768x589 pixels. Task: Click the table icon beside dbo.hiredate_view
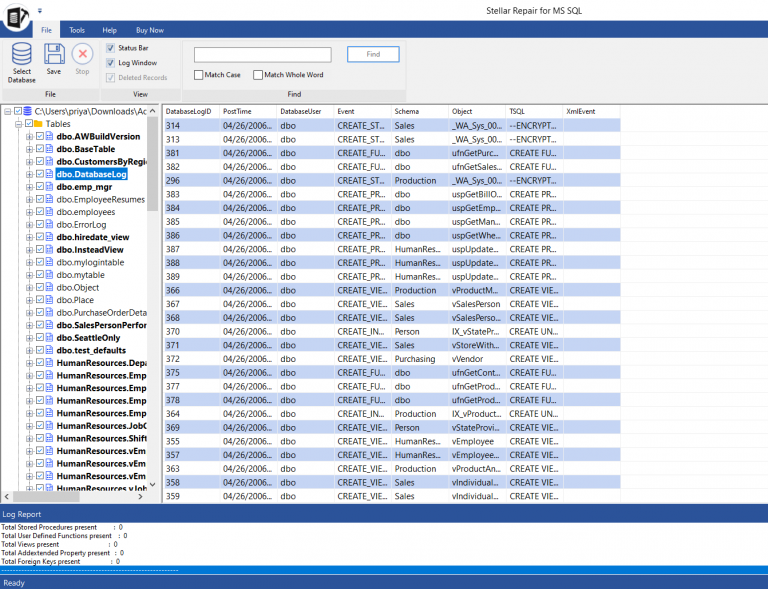pyautogui.click(x=49, y=237)
